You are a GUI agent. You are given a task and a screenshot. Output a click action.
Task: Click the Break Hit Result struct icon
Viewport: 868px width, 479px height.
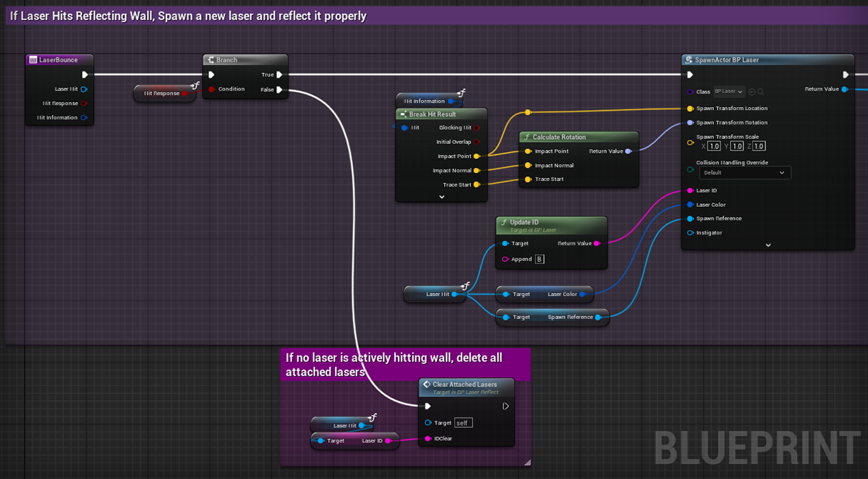click(x=404, y=114)
